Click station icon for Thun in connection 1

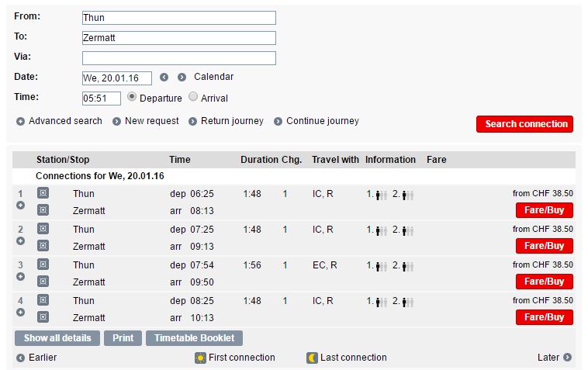pyautogui.click(x=43, y=193)
